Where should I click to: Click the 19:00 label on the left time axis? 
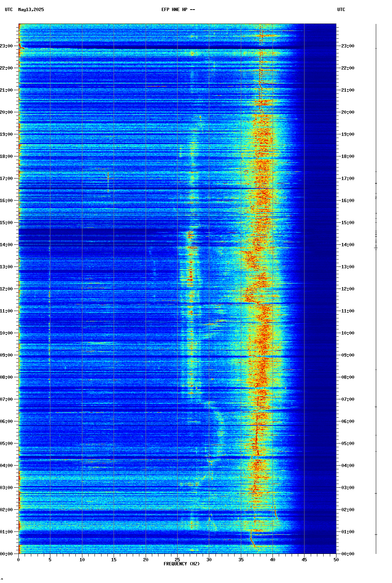[x=6, y=134]
